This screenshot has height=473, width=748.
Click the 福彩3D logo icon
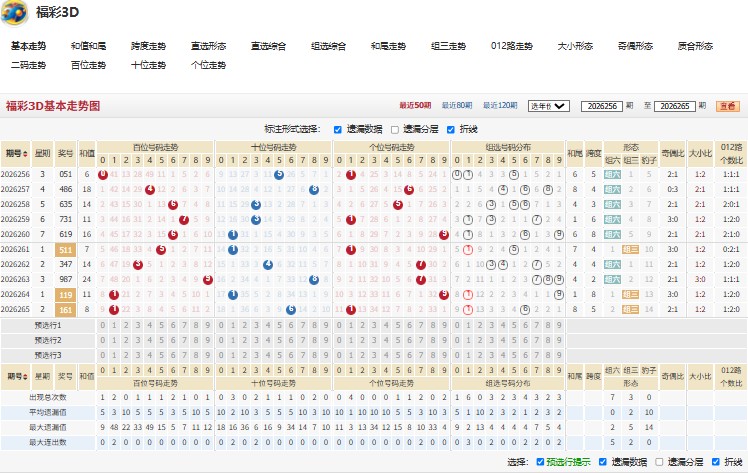point(14,13)
